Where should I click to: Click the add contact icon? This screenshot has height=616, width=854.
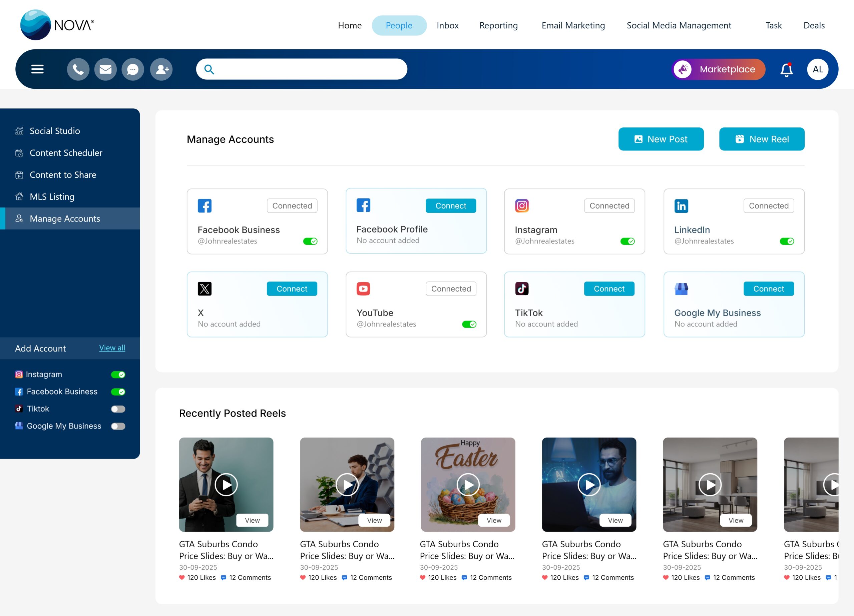coord(161,69)
